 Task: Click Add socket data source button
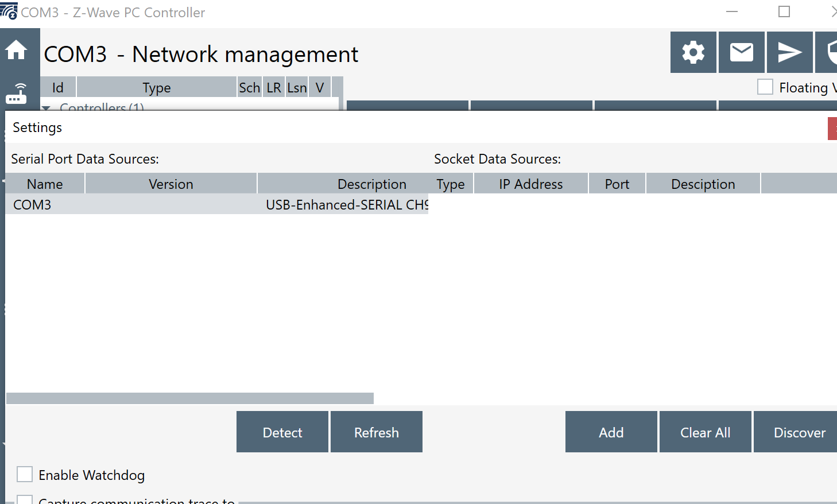point(611,432)
